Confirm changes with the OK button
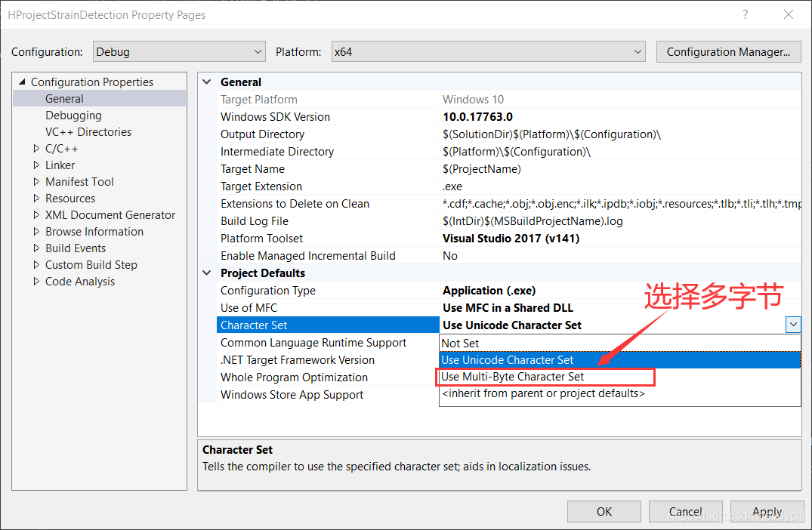The width and height of the screenshot is (812, 530). (604, 511)
